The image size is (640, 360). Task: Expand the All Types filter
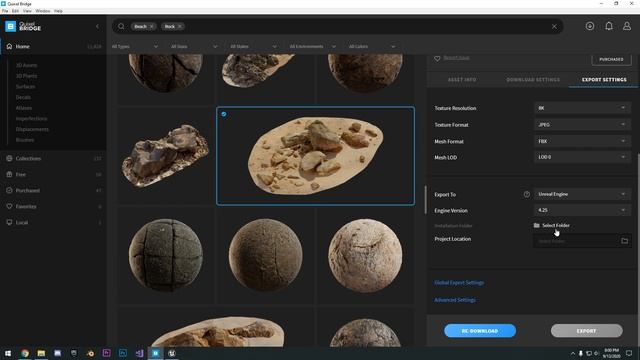point(135,47)
